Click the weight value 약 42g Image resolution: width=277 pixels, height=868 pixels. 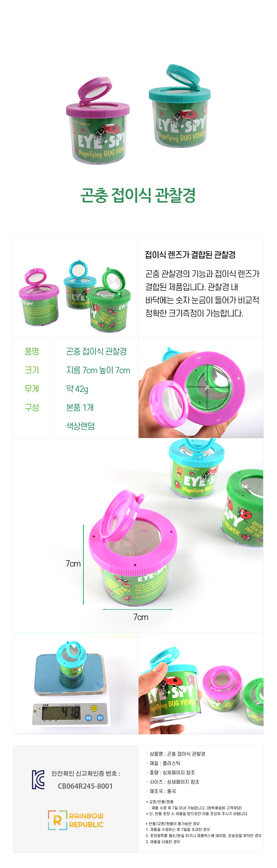coord(77,389)
